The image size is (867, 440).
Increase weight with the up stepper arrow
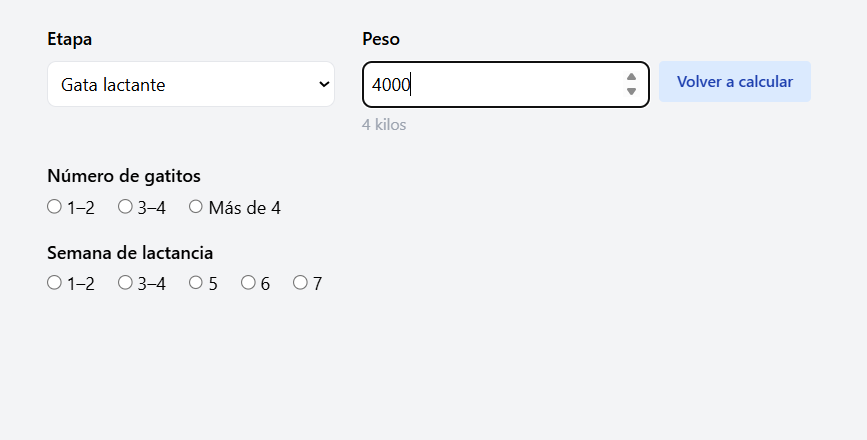click(x=631, y=77)
